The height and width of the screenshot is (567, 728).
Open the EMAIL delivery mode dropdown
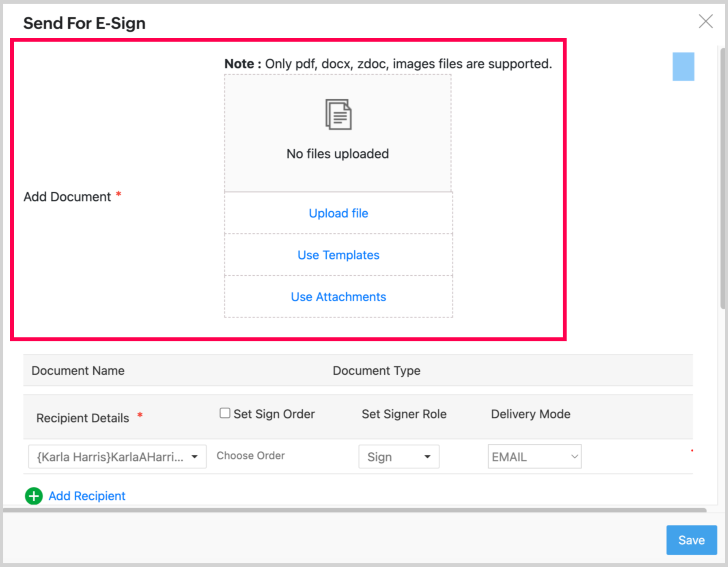tap(534, 457)
